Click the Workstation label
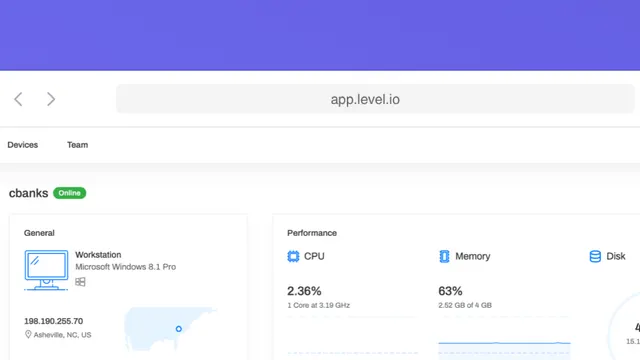This screenshot has width=640, height=360. coord(98,255)
